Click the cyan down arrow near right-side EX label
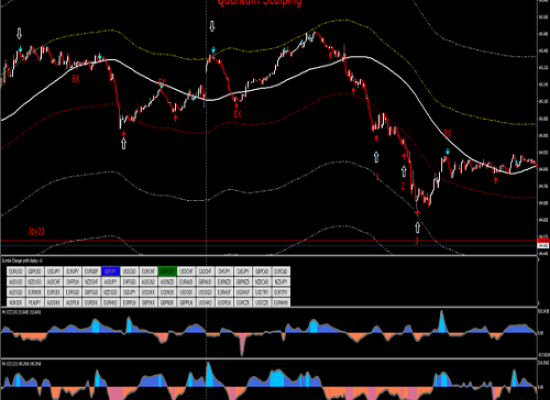The width and height of the screenshot is (550, 400). point(448,152)
